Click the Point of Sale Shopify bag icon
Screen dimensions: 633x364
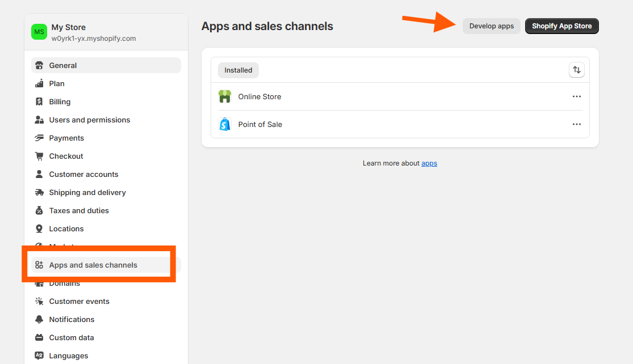pyautogui.click(x=225, y=124)
